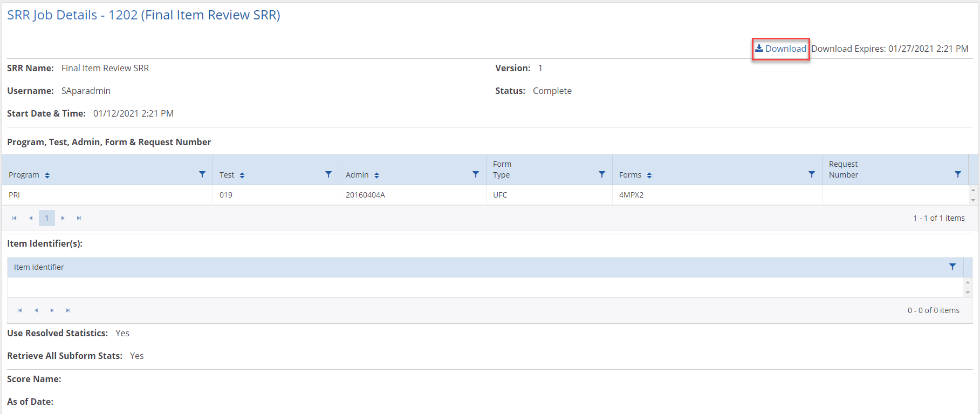980x414 pixels.
Task: Click the SAparadmin username value
Action: pyautogui.click(x=86, y=91)
